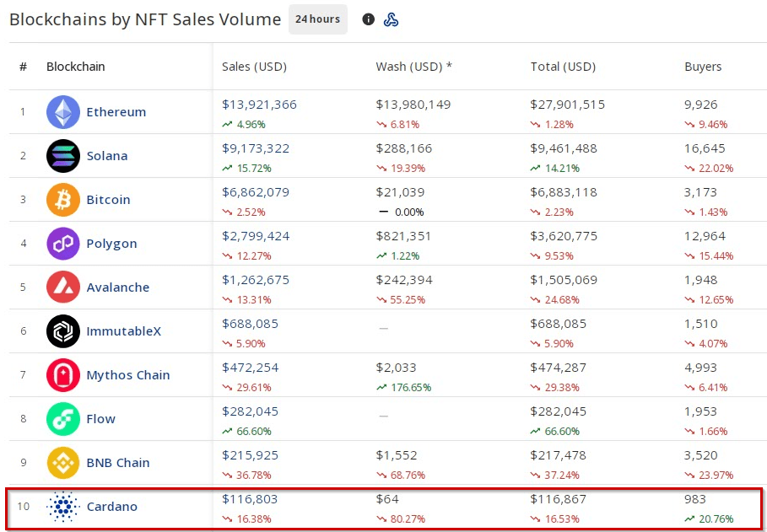Click the Avalanche logo icon
The height and width of the screenshot is (532, 767).
(63, 287)
